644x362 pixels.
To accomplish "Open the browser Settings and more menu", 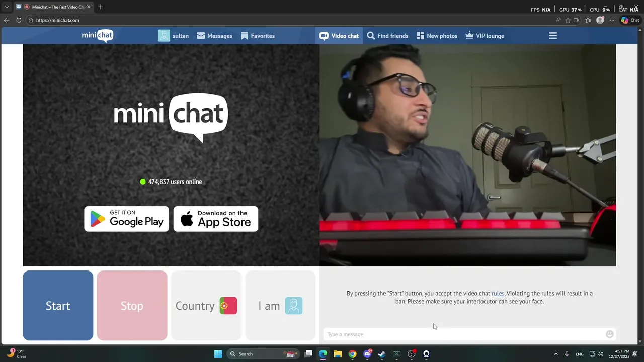I will click(x=612, y=20).
